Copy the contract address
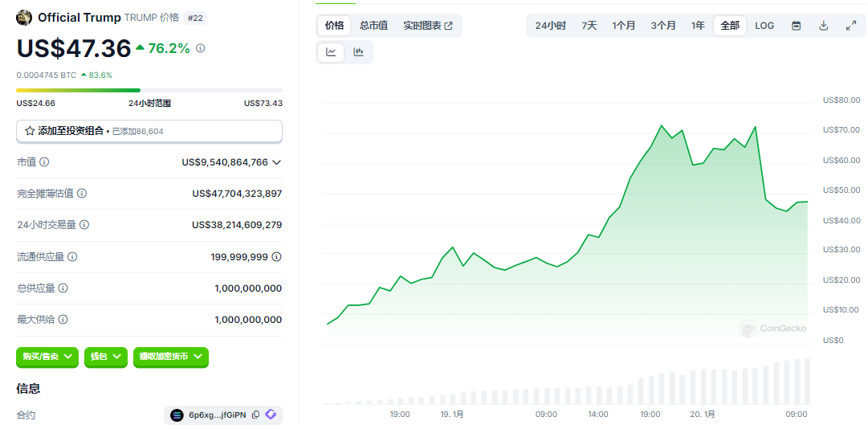 click(255, 415)
